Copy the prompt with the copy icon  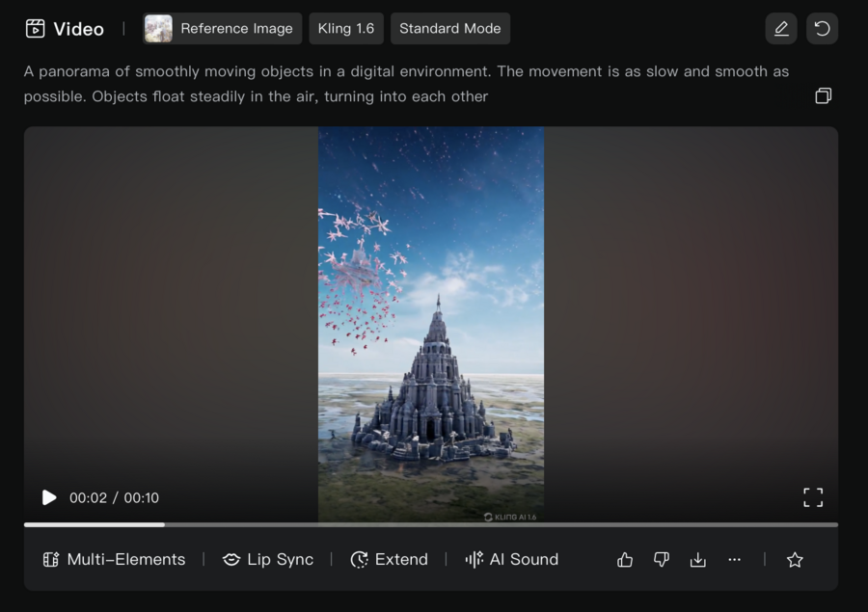tap(824, 95)
